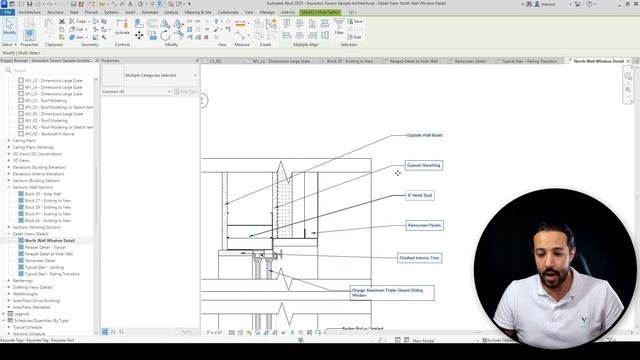Switch to the Parapet Detail at Solar Wall view tab
640x360 pixels.
[413, 61]
